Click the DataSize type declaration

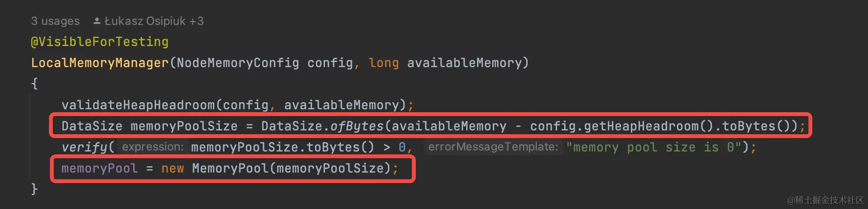pyautogui.click(x=92, y=126)
